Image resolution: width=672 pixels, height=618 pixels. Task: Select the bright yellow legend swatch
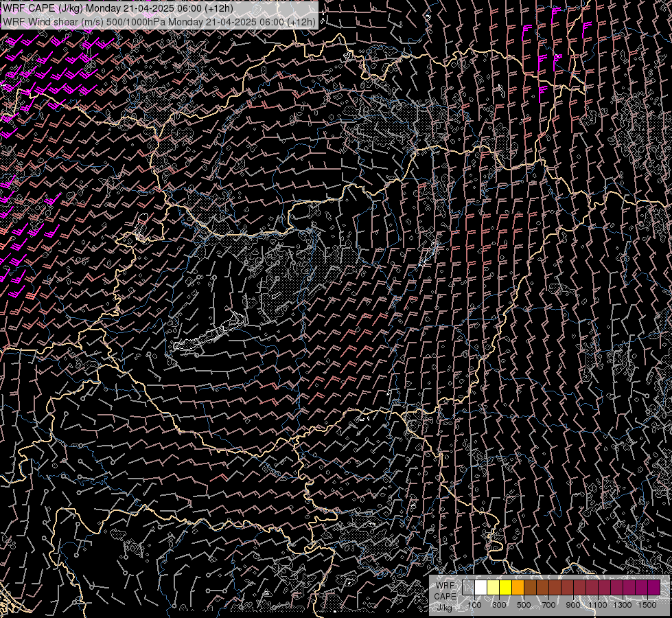[x=506, y=587]
